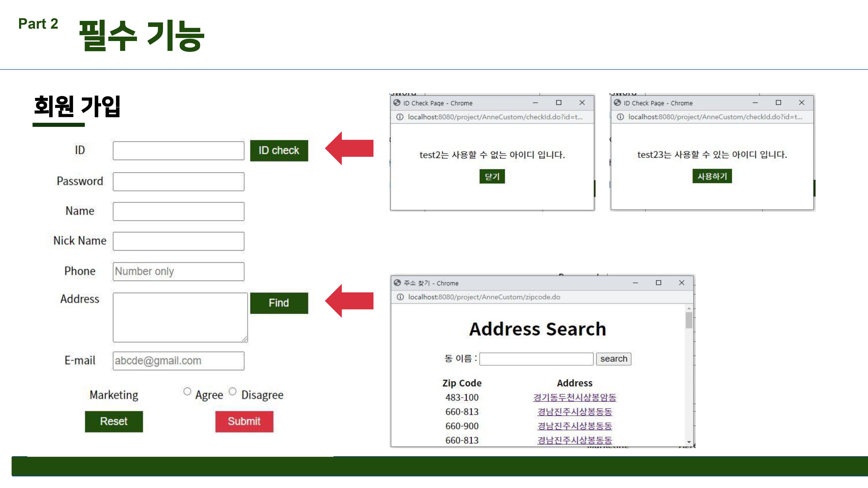This screenshot has width=868, height=488.
Task: Click the E-mail input field
Action: coord(179,361)
